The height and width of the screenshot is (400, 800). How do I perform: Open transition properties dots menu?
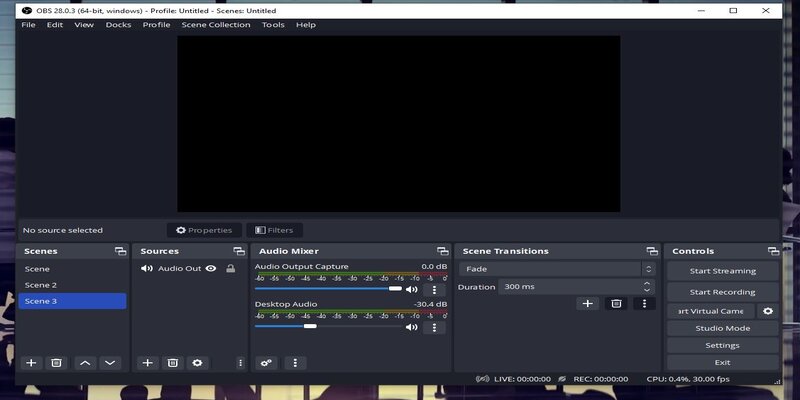click(644, 304)
